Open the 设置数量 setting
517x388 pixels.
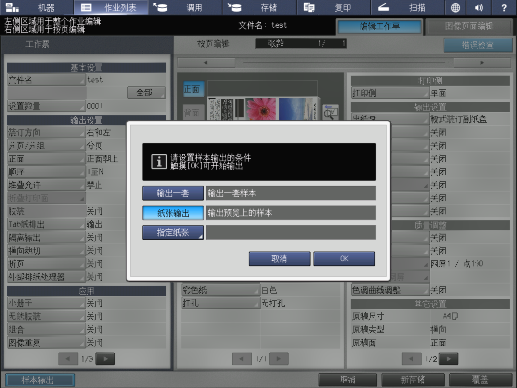click(46, 106)
